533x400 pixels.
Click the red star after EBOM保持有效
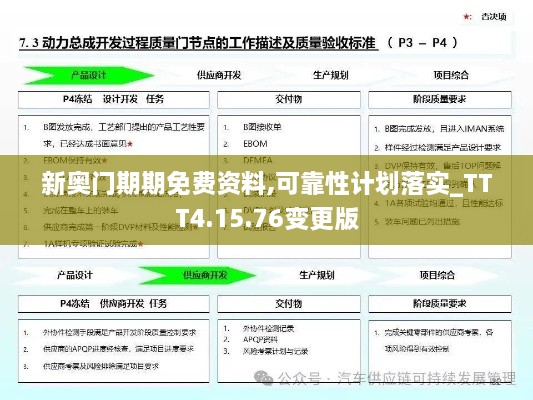[x=105, y=160]
